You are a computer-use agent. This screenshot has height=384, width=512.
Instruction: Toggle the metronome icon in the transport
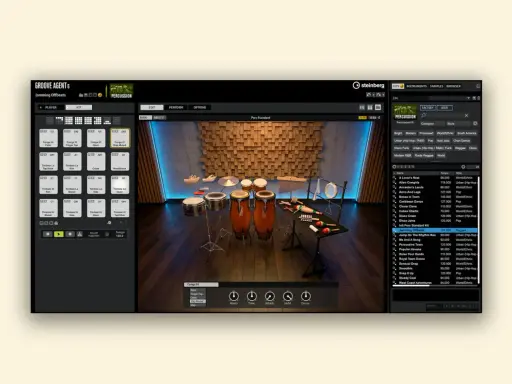tap(80, 234)
